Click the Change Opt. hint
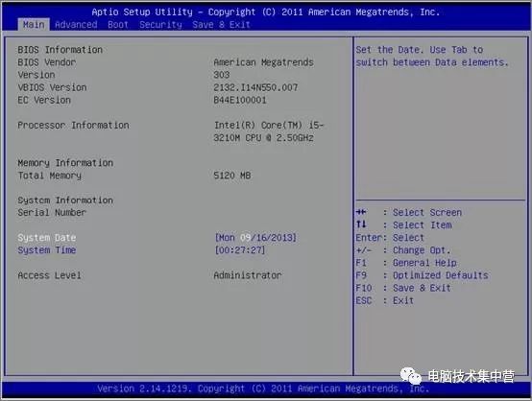Image resolution: width=532 pixels, height=401 pixels. point(403,250)
